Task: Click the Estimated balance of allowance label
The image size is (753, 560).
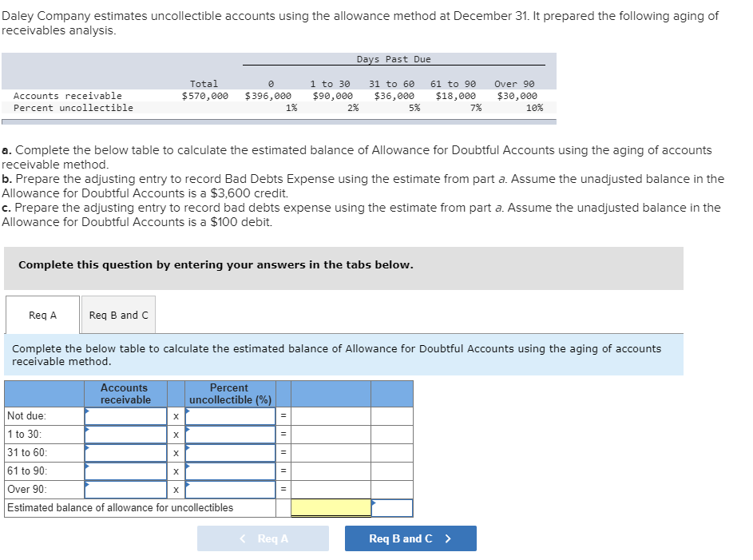Action: [x=120, y=507]
